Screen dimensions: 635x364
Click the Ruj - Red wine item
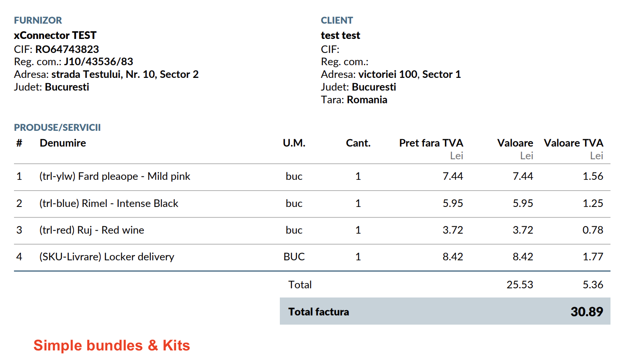coord(92,230)
